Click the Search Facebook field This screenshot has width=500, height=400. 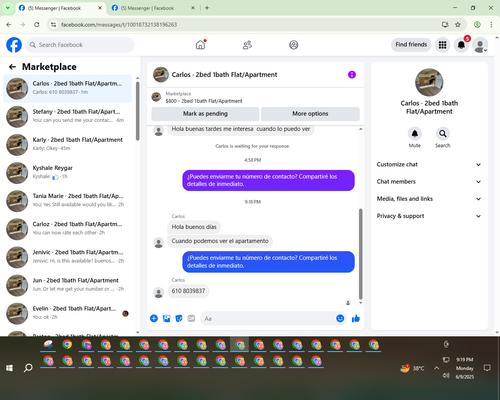[x=80, y=45]
